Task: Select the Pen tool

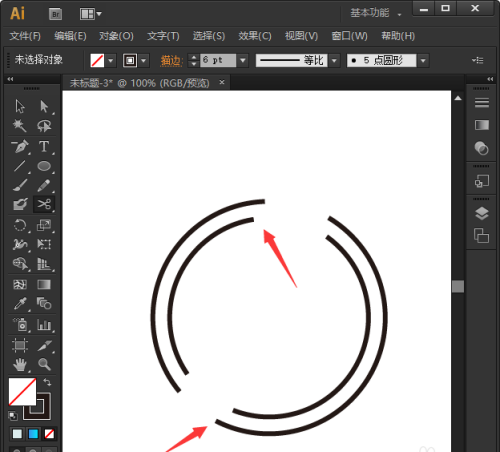Action: tap(20, 146)
